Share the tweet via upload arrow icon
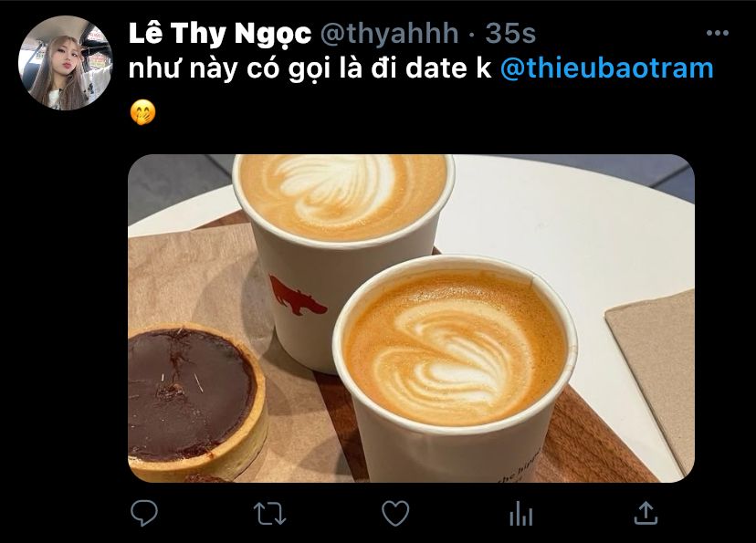The height and width of the screenshot is (543, 756). 646,513
